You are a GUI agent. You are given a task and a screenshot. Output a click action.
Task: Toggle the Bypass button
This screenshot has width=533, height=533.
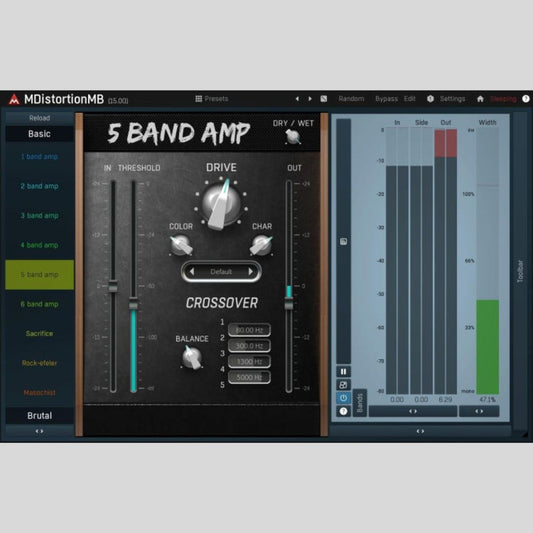click(386, 99)
